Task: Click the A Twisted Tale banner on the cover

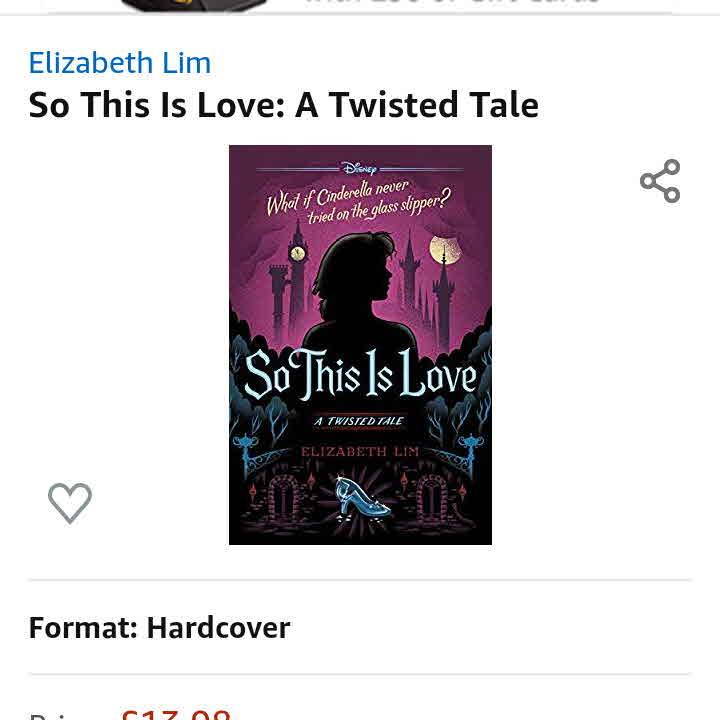Action: (360, 422)
